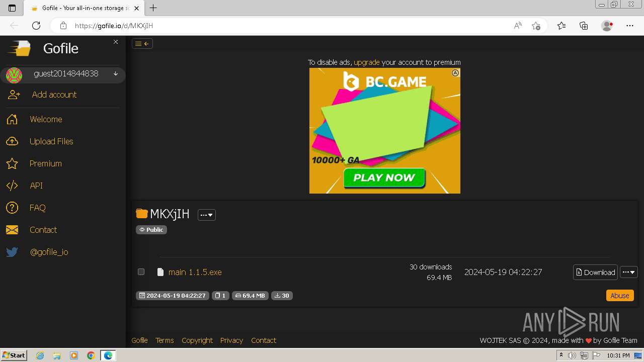The height and width of the screenshot is (362, 644).
Task: Show hidden system tray icons arrow
Action: click(x=561, y=355)
